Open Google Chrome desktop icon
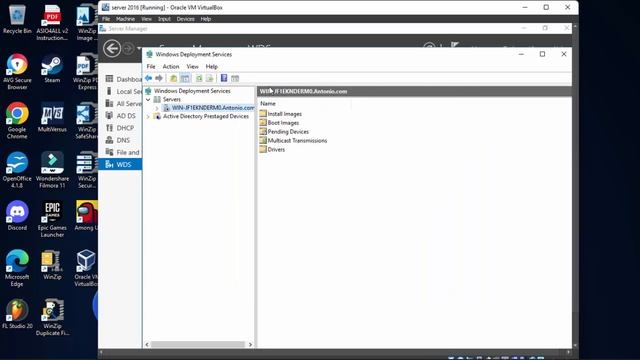640x360 pixels. tap(17, 121)
